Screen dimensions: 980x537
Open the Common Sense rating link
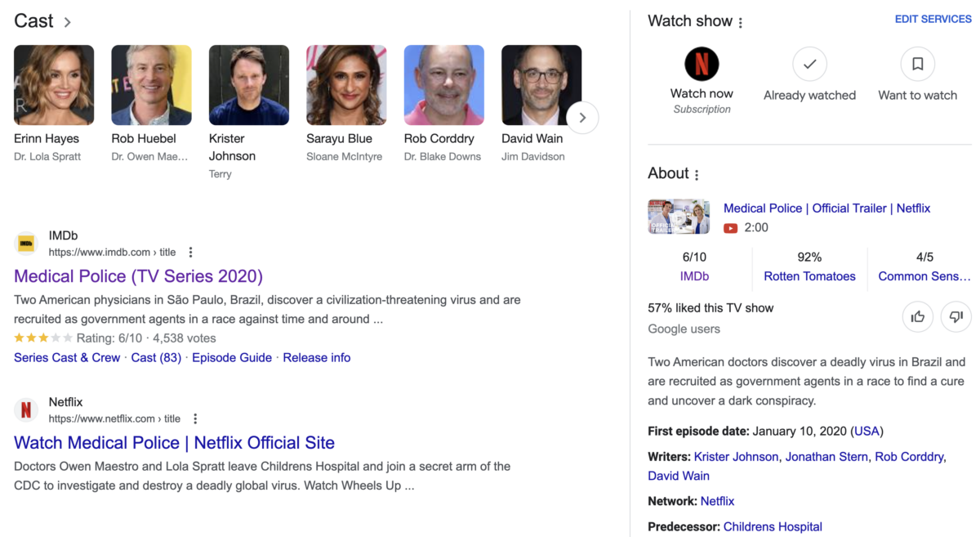tap(924, 276)
